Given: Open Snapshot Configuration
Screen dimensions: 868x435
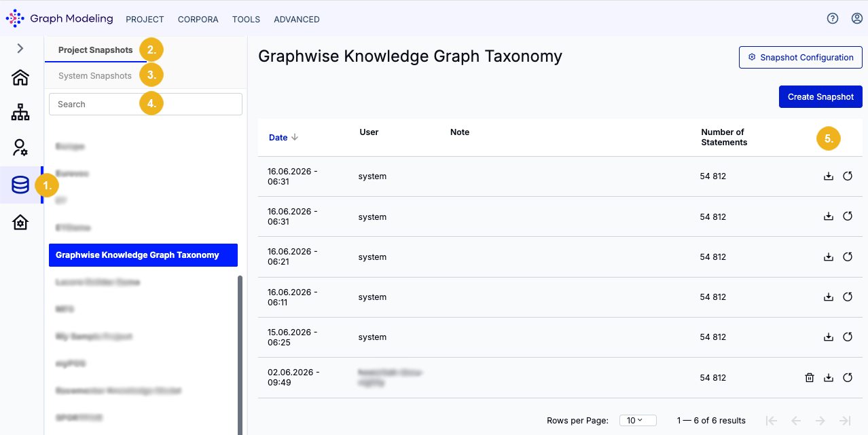Looking at the screenshot, I should coord(801,58).
